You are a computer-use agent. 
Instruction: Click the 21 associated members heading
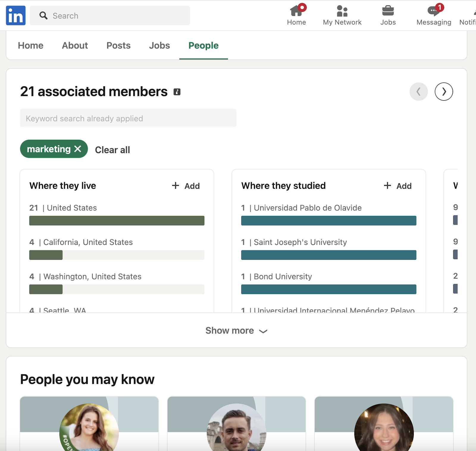94,92
